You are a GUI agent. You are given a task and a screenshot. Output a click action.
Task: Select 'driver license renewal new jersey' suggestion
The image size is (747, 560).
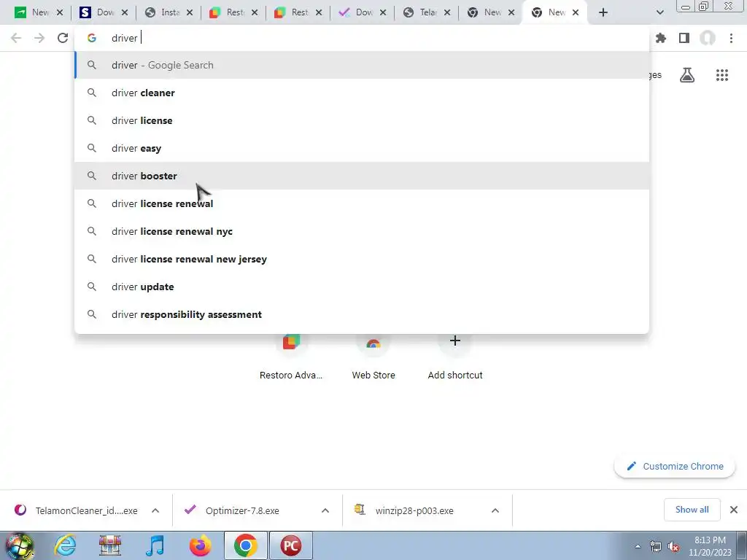[x=362, y=259]
